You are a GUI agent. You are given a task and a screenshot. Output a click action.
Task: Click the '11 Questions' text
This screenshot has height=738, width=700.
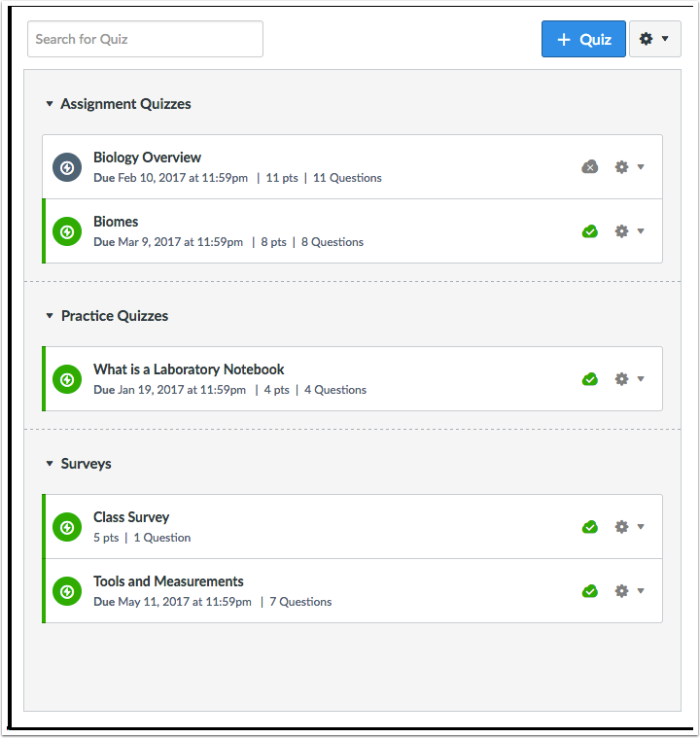point(347,178)
